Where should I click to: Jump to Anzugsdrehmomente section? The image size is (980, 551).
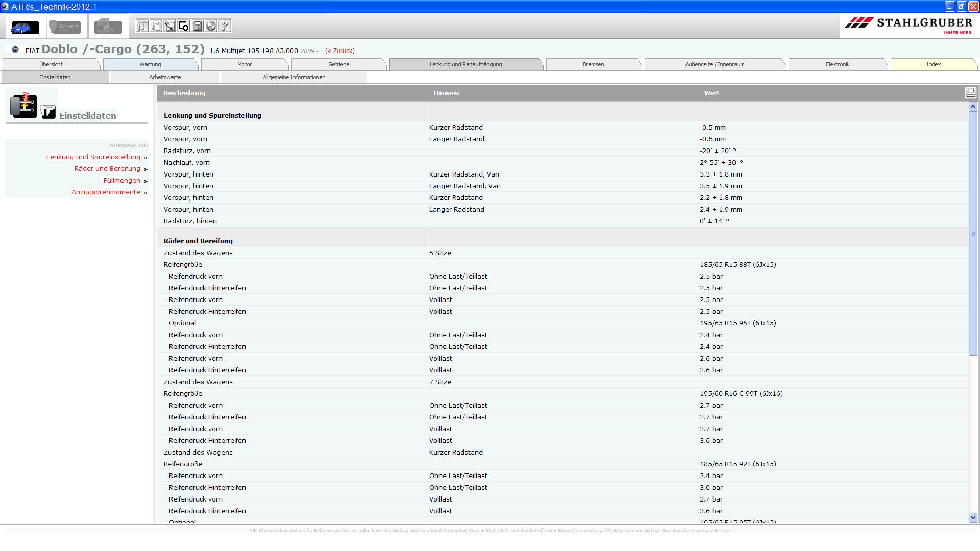click(x=106, y=192)
